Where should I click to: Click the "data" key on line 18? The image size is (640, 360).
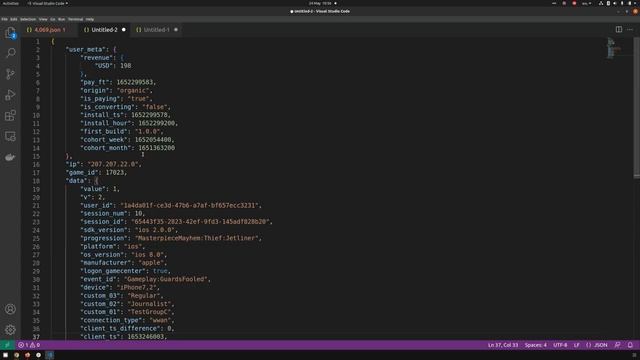coord(77,181)
